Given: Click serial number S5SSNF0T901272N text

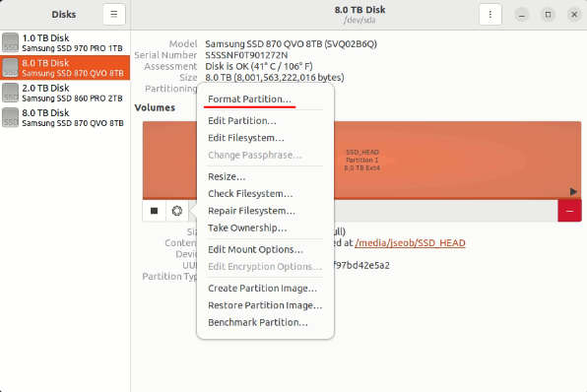Looking at the screenshot, I should click(x=246, y=55).
